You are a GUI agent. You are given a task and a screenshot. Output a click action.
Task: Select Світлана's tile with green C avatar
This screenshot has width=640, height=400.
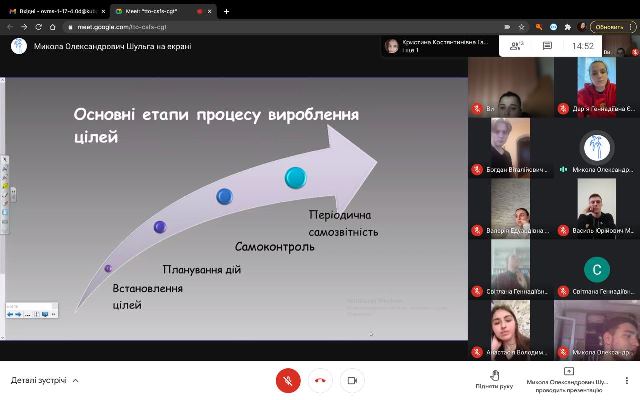(597, 269)
